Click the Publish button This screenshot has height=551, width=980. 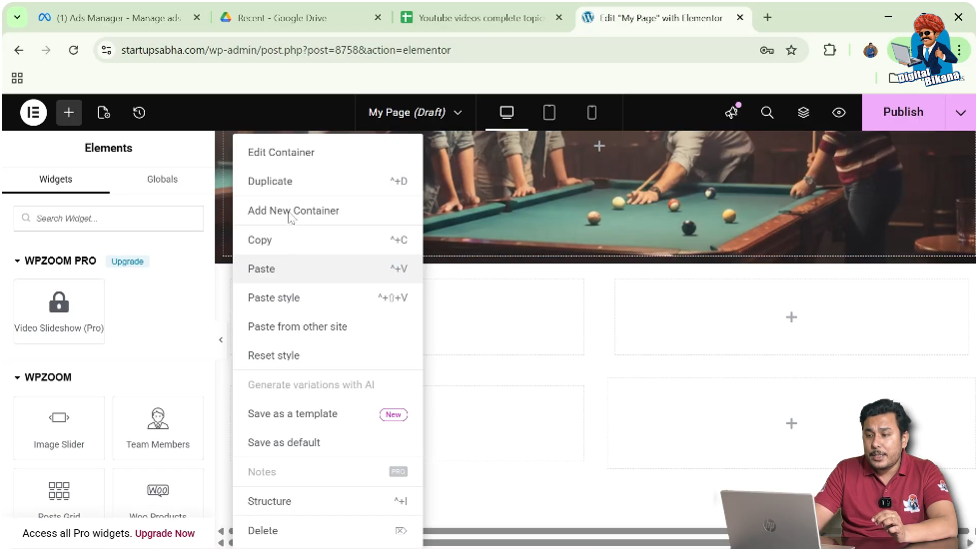[x=902, y=113]
